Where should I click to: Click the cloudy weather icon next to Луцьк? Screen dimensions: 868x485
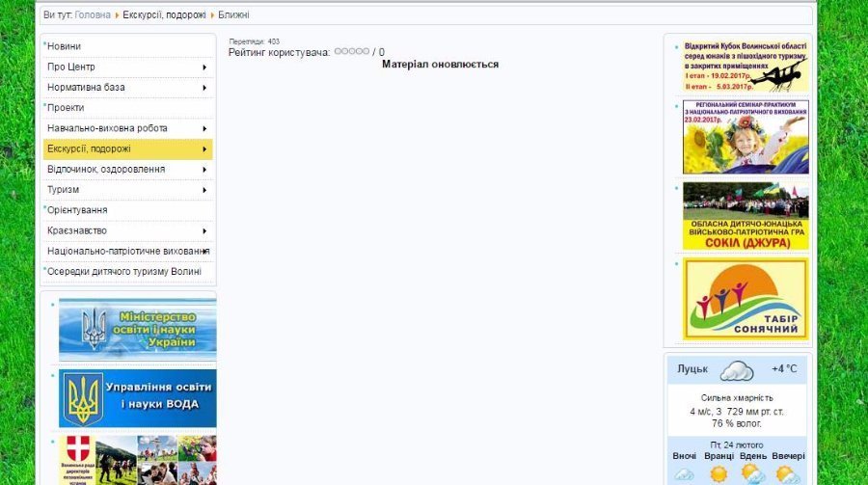click(738, 370)
